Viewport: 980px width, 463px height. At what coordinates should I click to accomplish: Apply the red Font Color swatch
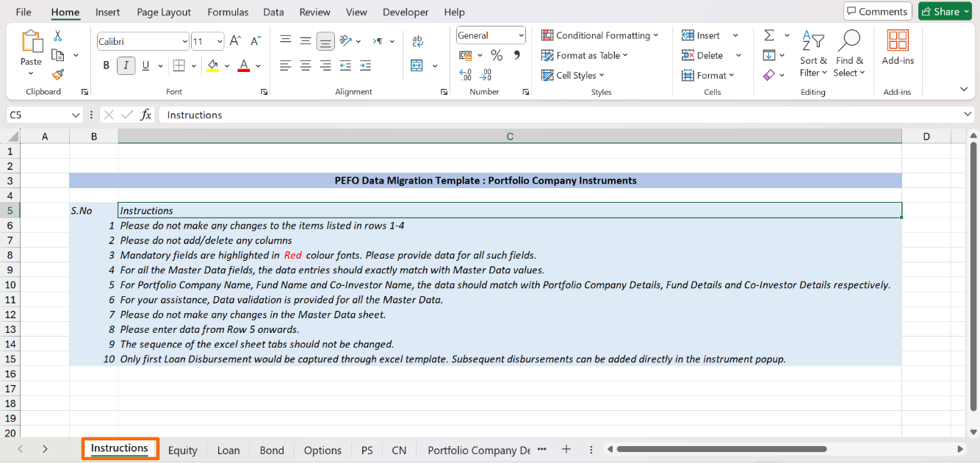244,65
